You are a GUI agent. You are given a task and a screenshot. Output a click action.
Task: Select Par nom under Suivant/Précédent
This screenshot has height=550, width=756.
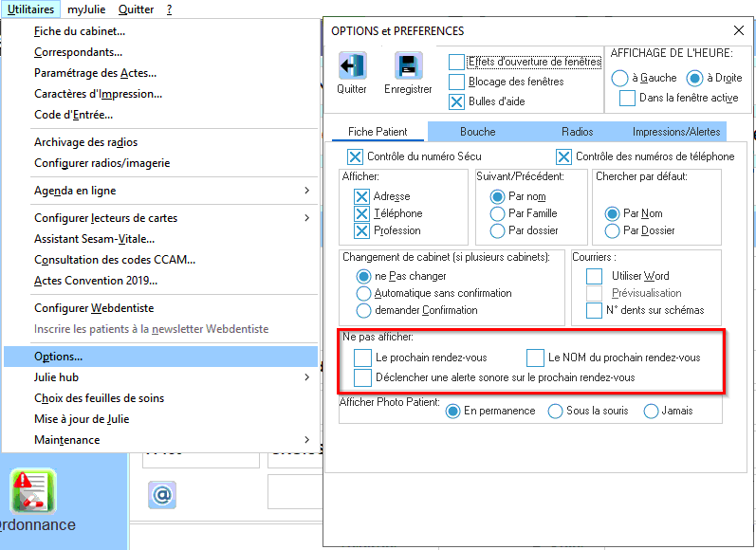click(497, 196)
